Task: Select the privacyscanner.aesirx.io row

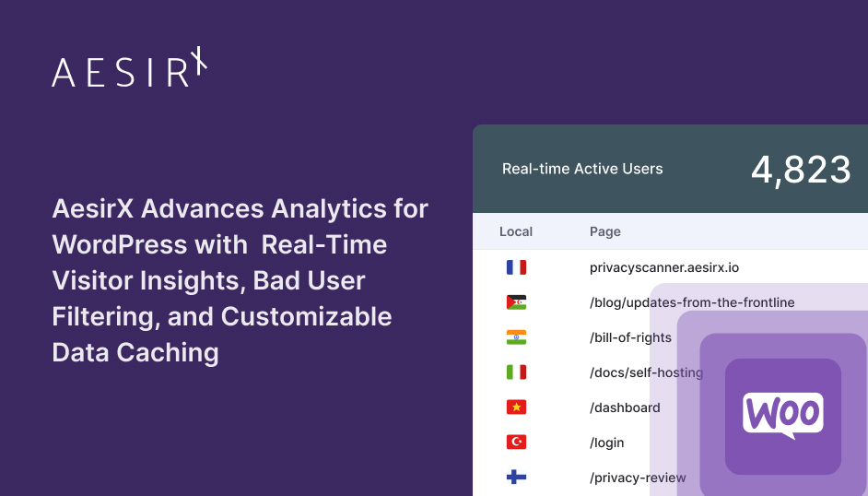Action: (x=664, y=268)
